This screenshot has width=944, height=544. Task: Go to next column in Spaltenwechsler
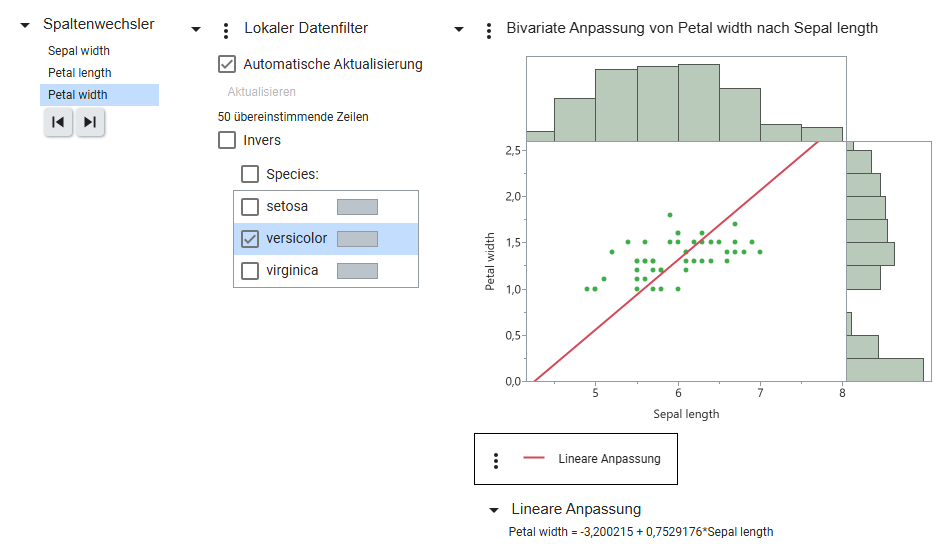tap(90, 122)
